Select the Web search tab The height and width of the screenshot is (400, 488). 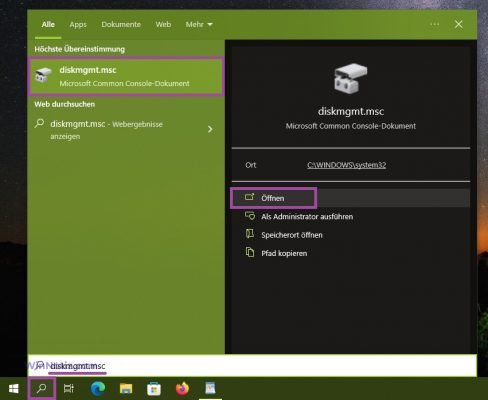tap(163, 24)
